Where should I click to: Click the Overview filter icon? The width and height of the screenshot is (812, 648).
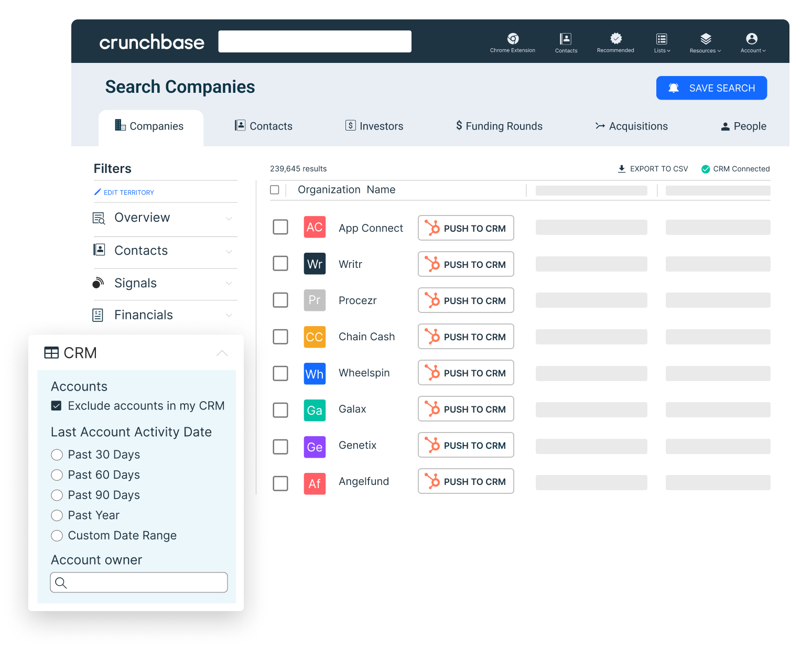(99, 218)
